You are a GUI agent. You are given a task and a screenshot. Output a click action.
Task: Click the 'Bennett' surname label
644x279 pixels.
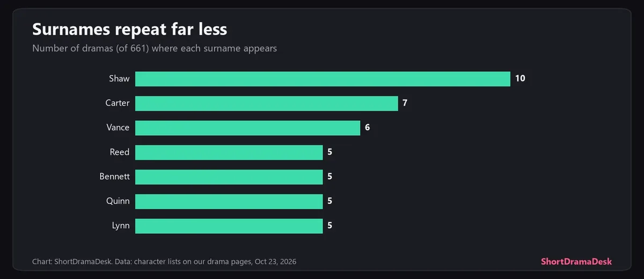click(x=114, y=177)
